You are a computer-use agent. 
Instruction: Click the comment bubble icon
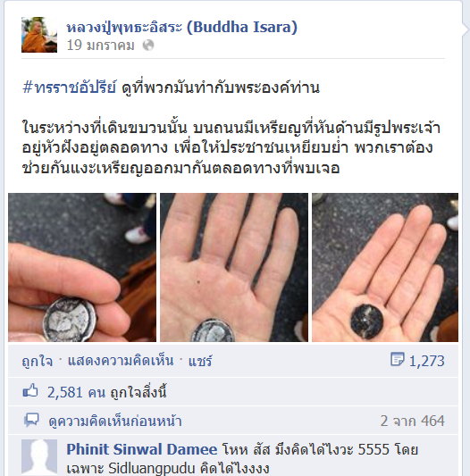coord(31,420)
